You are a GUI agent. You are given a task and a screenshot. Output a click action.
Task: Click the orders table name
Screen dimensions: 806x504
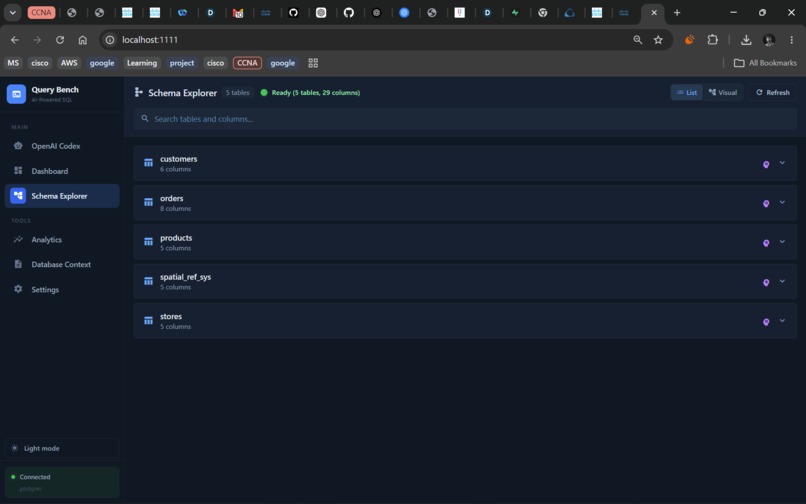[x=172, y=199]
